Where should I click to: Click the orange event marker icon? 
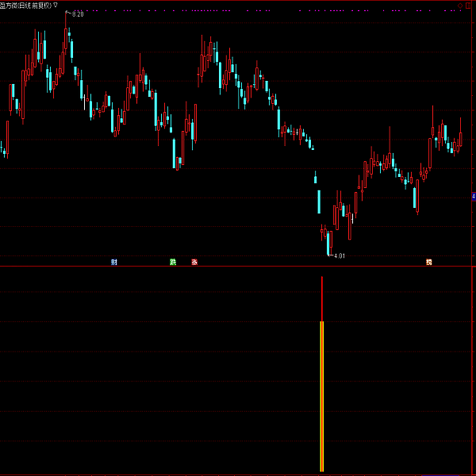click(x=428, y=262)
